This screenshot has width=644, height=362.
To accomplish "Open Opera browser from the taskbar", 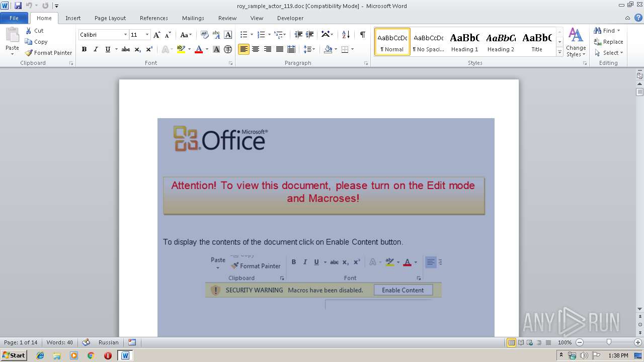I will [x=108, y=355].
